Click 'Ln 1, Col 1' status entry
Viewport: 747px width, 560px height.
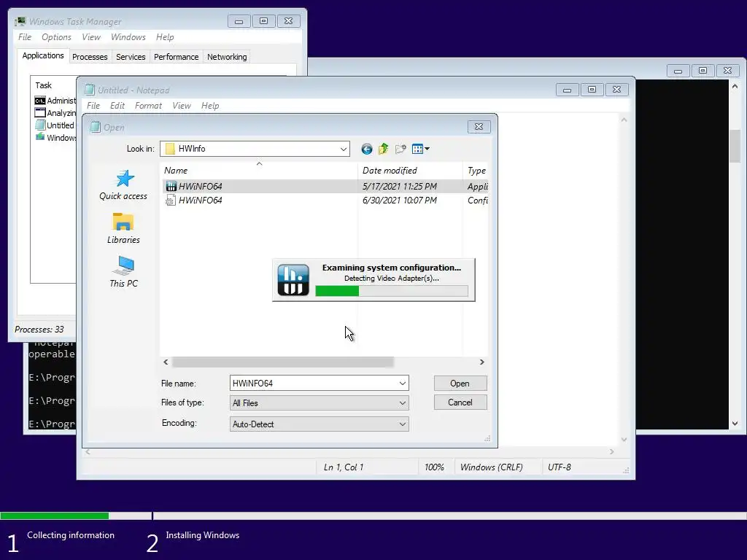344,467
